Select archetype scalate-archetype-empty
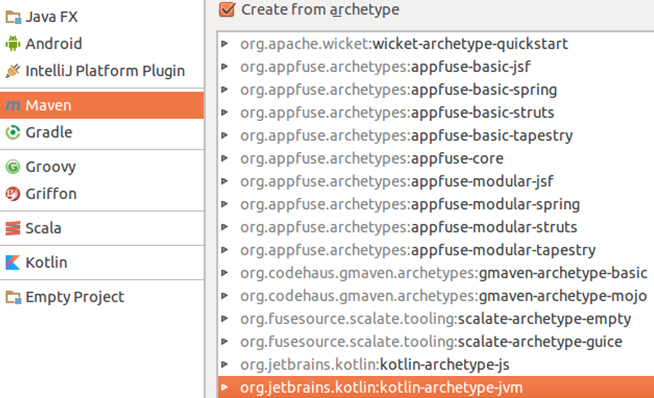The width and height of the screenshot is (654, 398). click(435, 319)
